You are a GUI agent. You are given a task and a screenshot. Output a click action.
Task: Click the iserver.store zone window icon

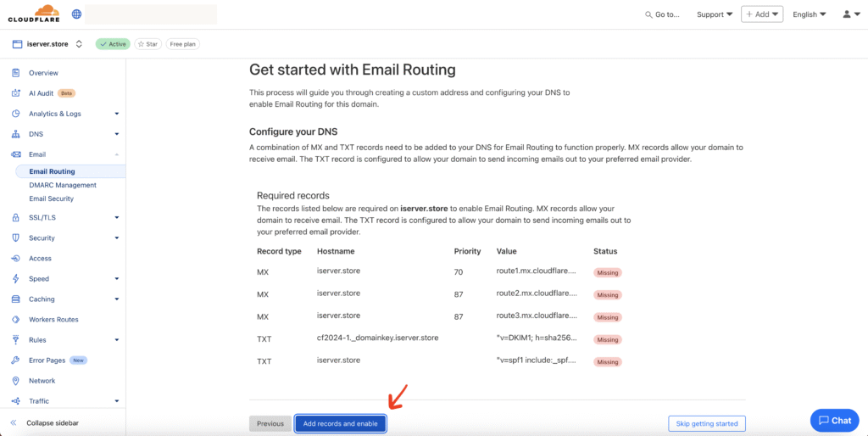pyautogui.click(x=17, y=44)
